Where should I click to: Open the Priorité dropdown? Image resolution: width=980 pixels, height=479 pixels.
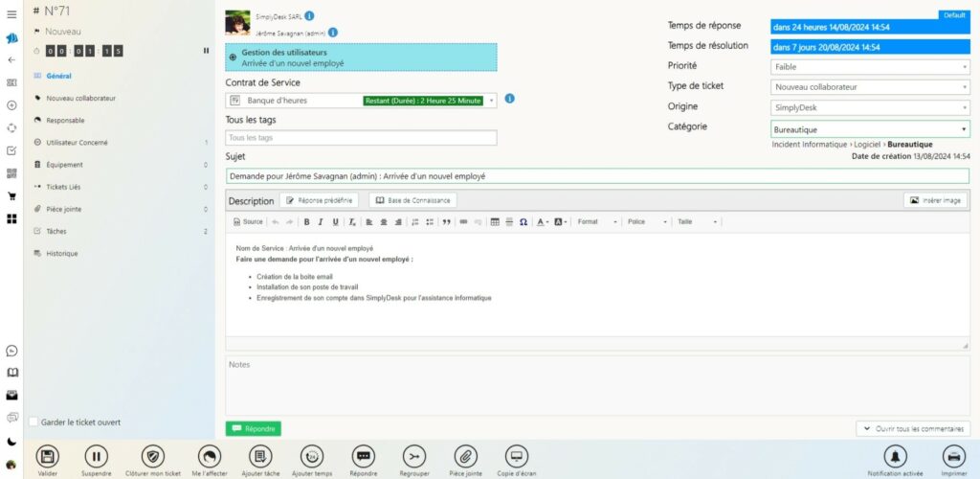870,67
